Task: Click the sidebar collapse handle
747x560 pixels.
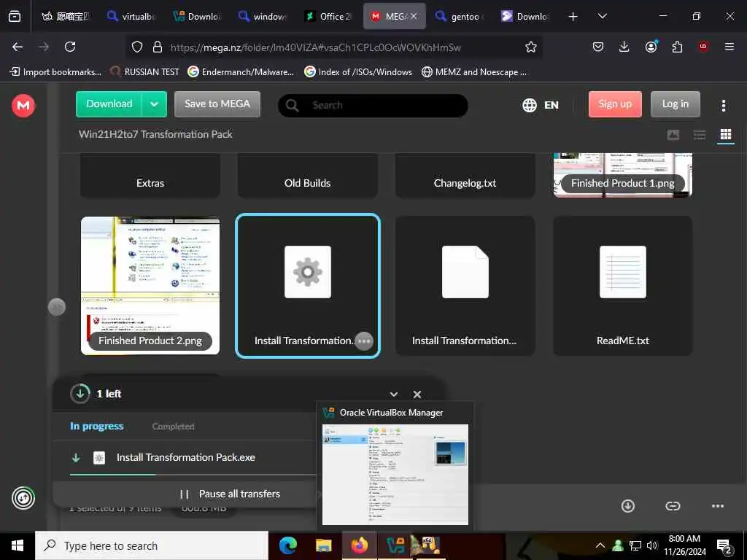Action: point(57,307)
